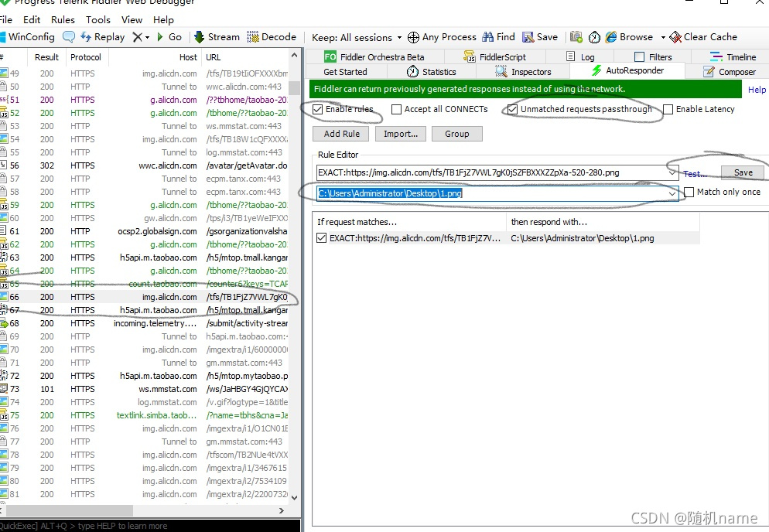This screenshot has width=769, height=532.
Task: Open the Edit menu
Action: click(x=32, y=20)
